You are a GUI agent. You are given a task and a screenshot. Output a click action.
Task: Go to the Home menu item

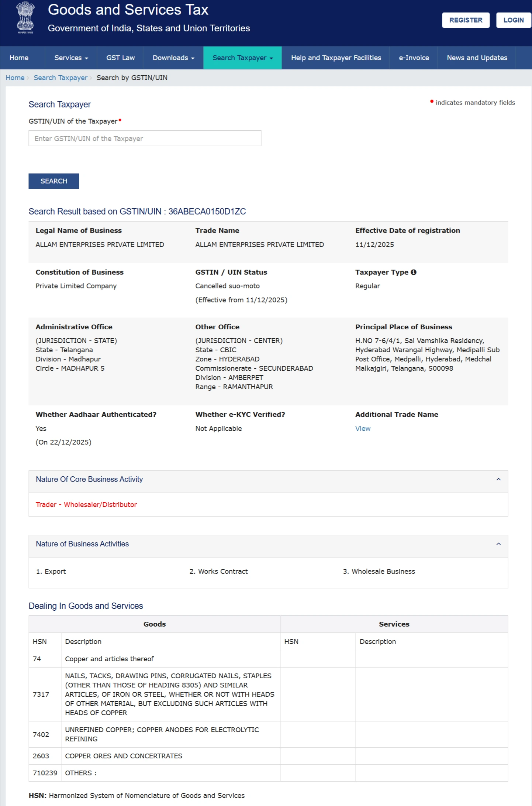[x=19, y=58]
